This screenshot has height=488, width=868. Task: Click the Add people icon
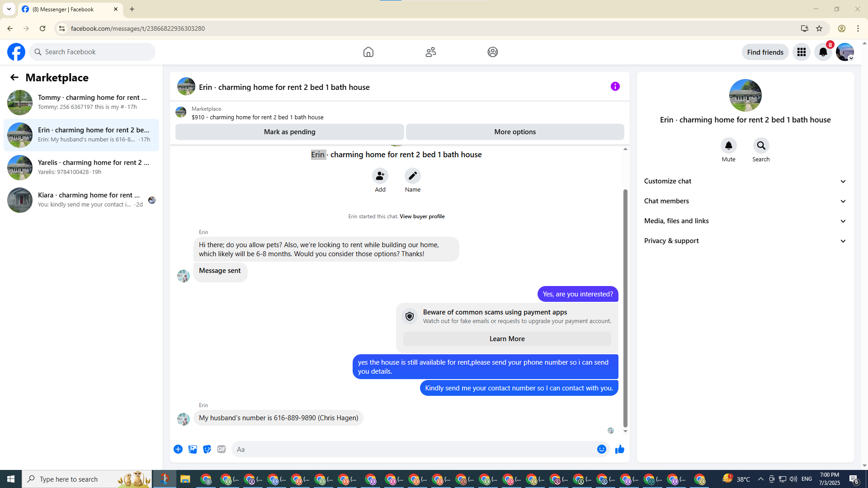(380, 176)
